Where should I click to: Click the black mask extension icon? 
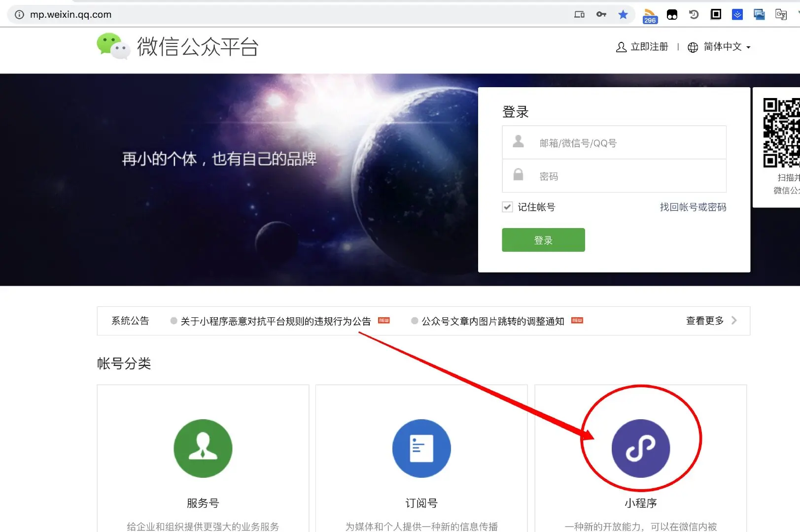(672, 14)
